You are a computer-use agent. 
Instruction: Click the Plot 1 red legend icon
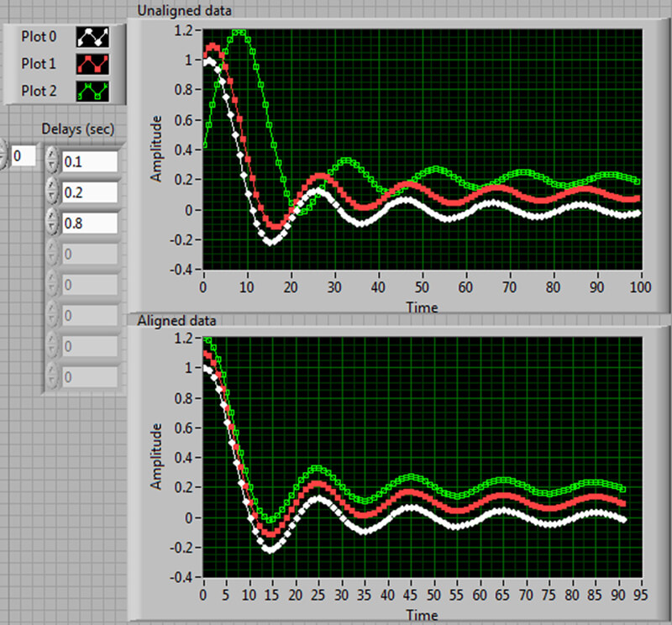click(92, 64)
